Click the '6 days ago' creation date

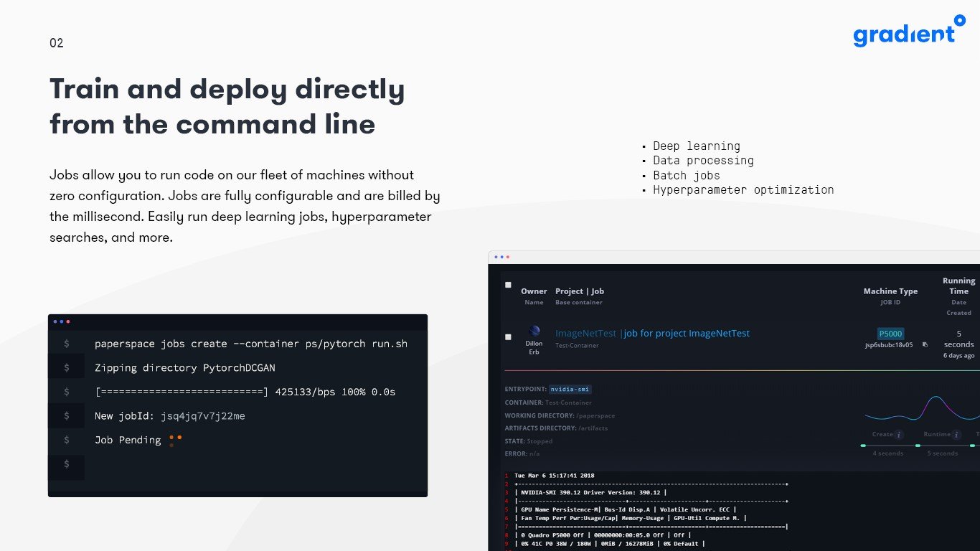(958, 356)
